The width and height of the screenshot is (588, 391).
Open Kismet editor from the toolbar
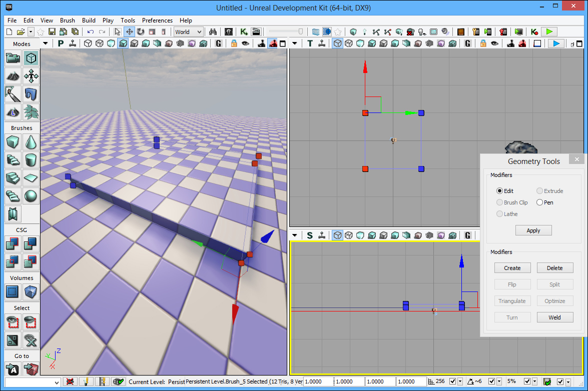pos(244,31)
